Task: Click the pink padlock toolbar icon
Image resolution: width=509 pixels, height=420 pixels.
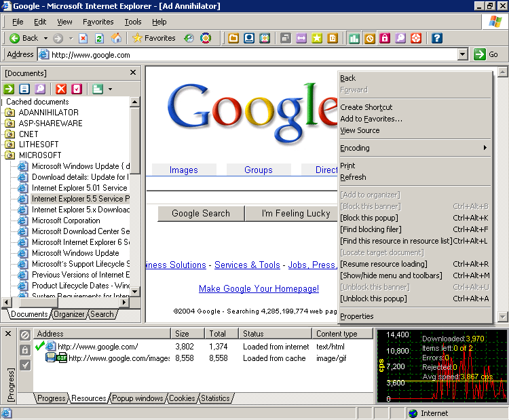Action: (385, 38)
